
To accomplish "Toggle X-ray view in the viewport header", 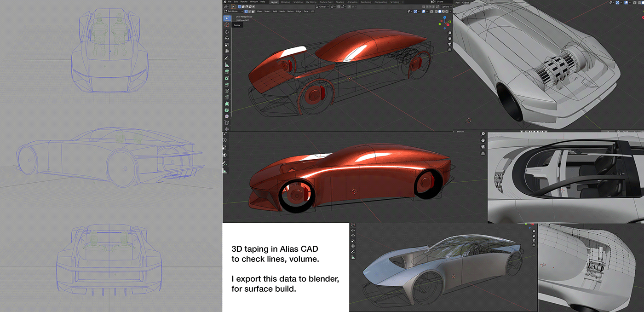I will tap(431, 11).
